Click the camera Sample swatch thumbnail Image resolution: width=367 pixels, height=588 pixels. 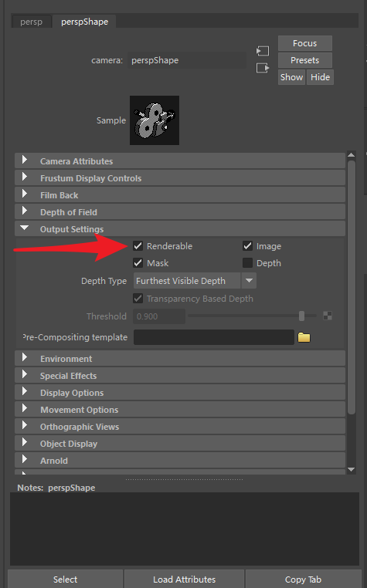[x=155, y=120]
